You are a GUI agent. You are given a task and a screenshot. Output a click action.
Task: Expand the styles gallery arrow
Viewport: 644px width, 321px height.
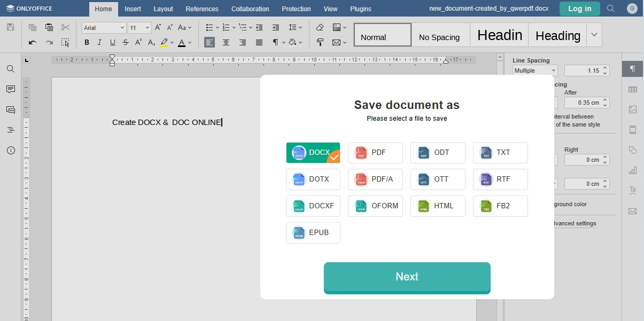594,35
